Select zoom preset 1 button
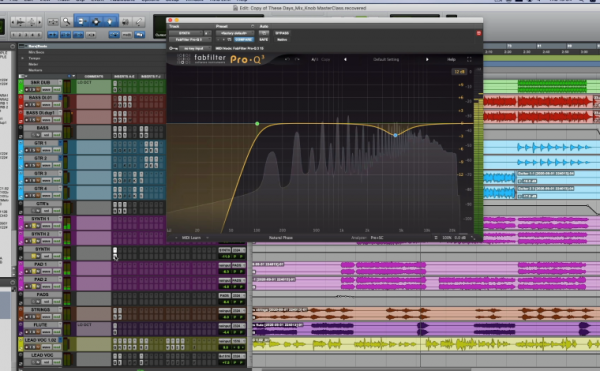 click(x=13, y=35)
